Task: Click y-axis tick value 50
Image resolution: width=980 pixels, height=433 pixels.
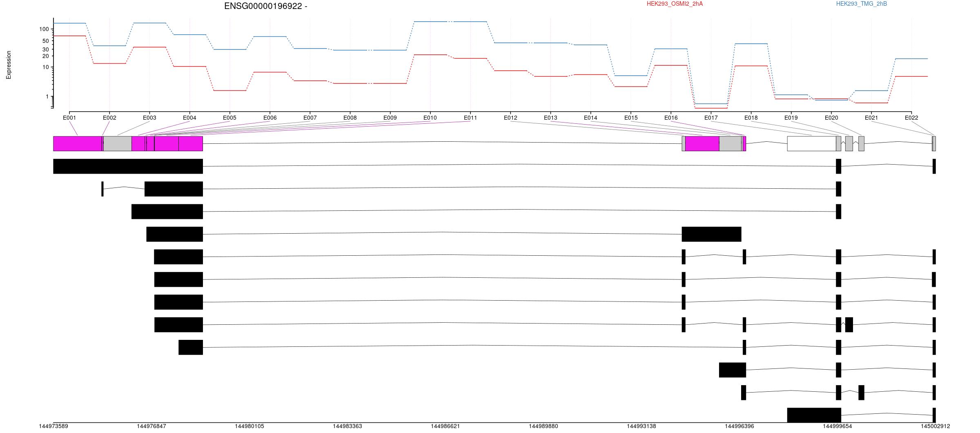Action: tap(46, 41)
